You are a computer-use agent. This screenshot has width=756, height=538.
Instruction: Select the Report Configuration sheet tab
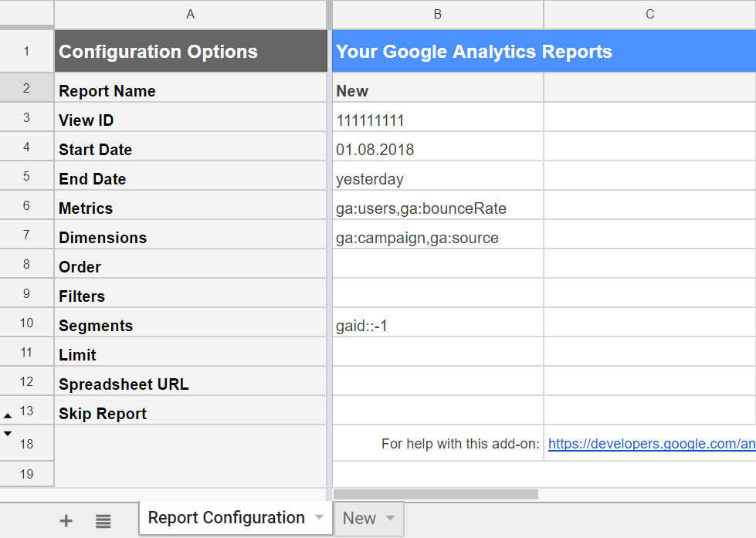tap(225, 518)
